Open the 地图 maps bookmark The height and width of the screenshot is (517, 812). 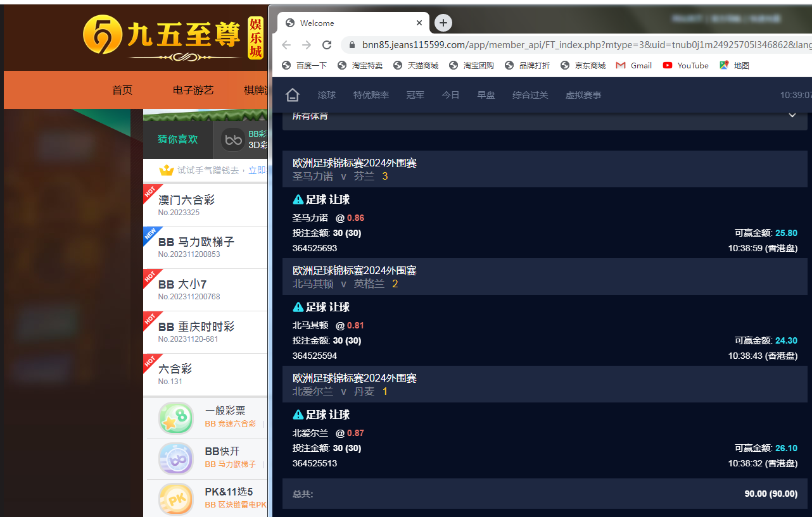point(734,65)
